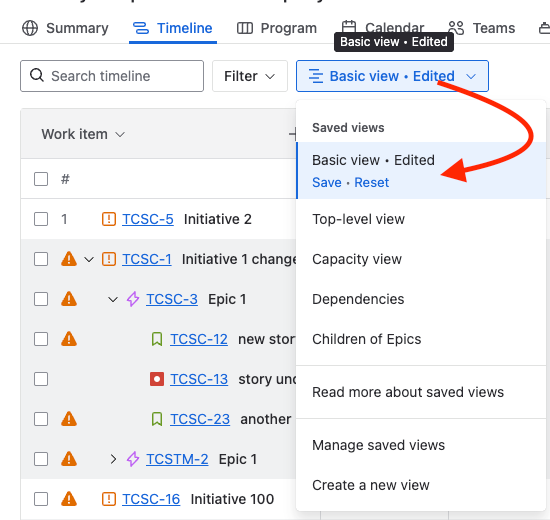
Task: Click the Program board icon
Action: [x=245, y=28]
